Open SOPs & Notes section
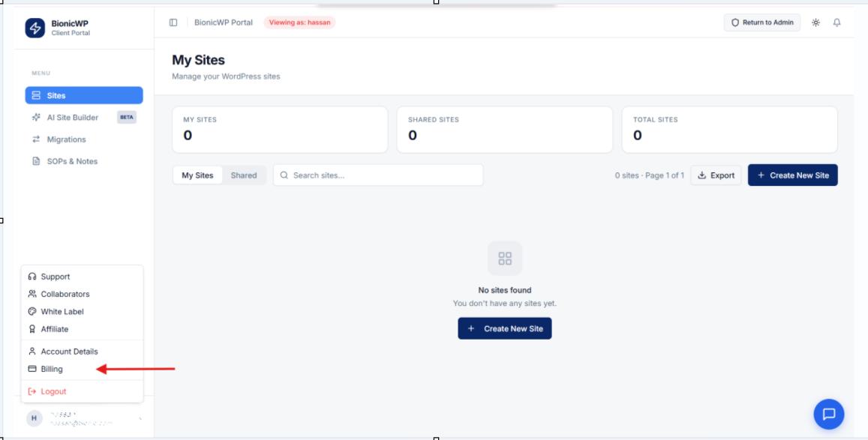This screenshot has height=440, width=868. click(x=84, y=161)
